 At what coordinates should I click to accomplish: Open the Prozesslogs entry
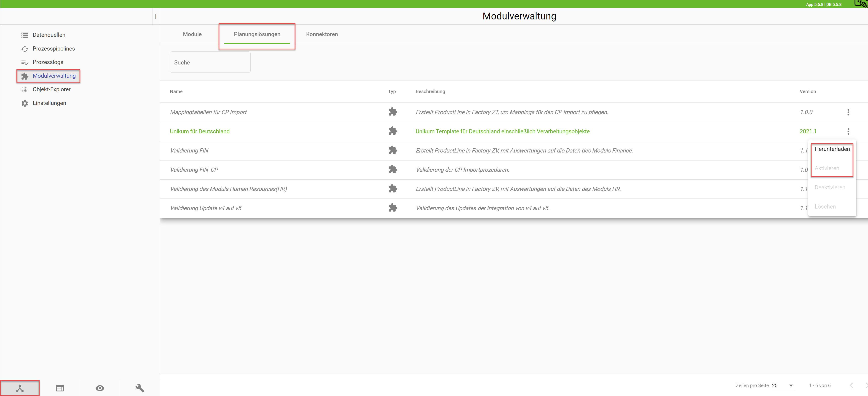48,62
